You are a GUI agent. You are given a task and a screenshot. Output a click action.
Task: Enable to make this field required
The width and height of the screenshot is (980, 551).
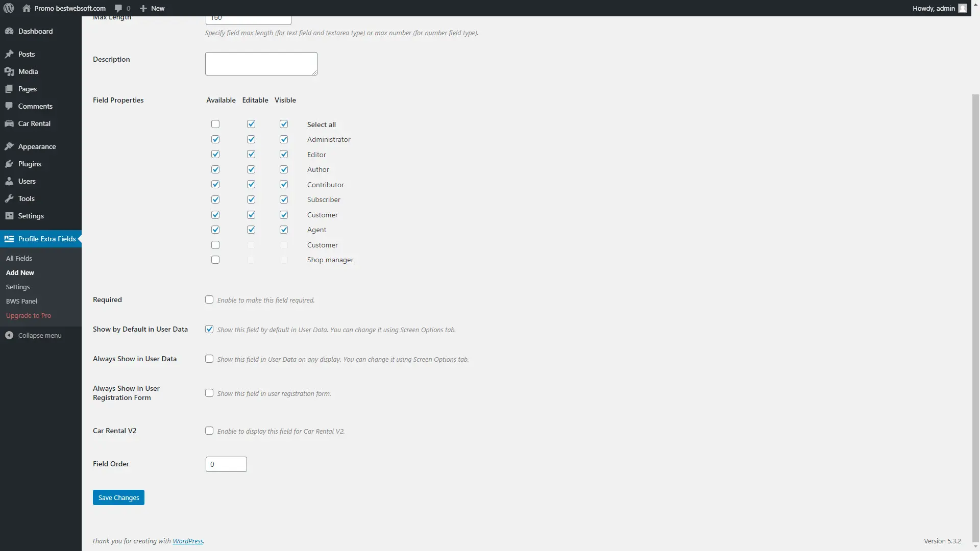209,299
